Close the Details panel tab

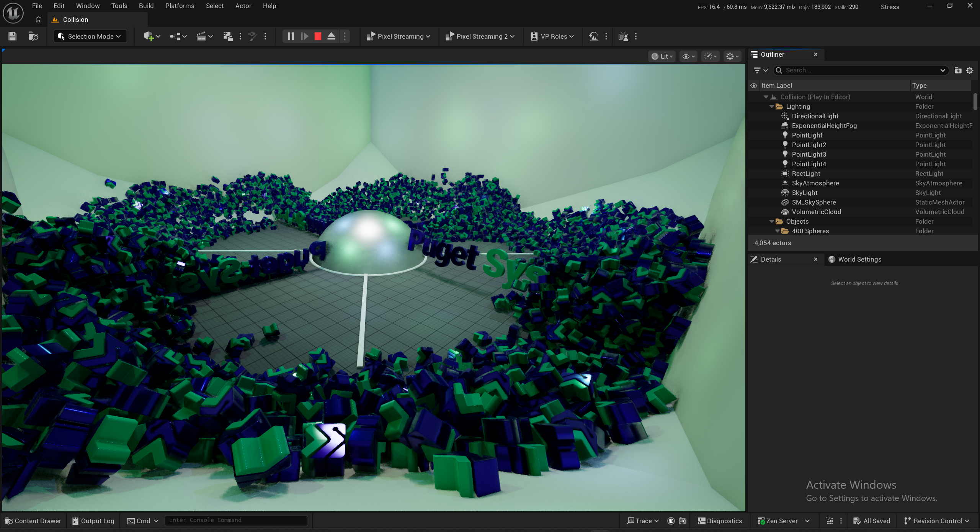816,259
